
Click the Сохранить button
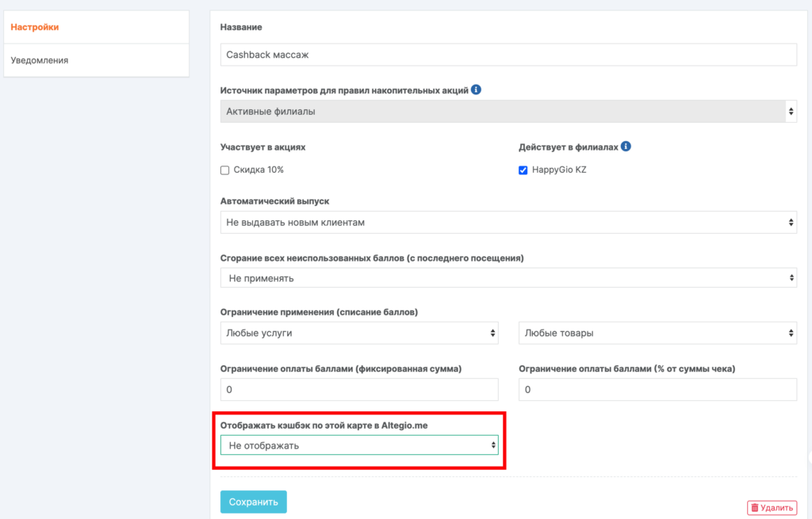(x=253, y=502)
